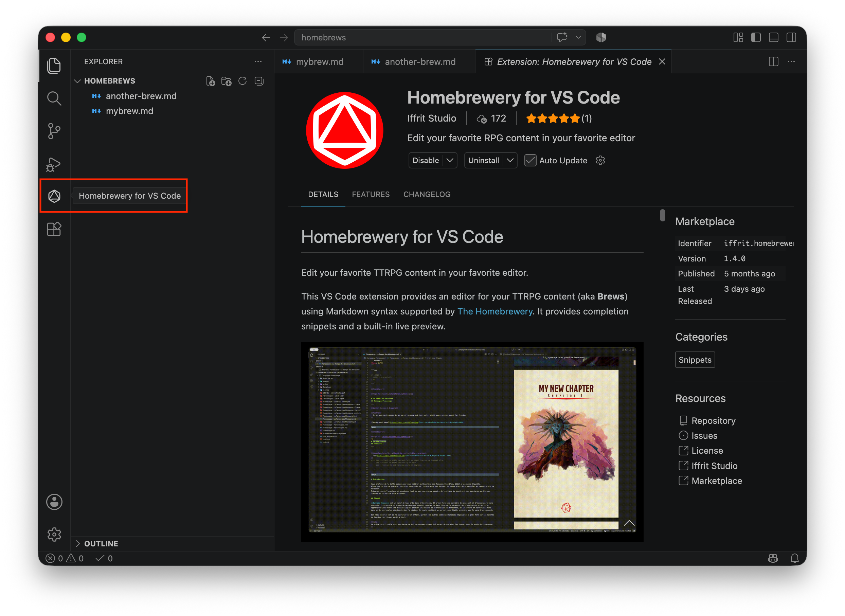Open the Run and Debug view

tap(54, 164)
